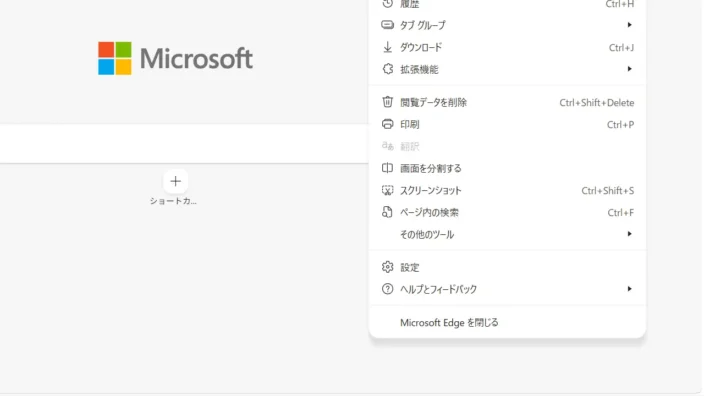
Task: Select Microsoft Edge を閉じる
Action: [507, 322]
